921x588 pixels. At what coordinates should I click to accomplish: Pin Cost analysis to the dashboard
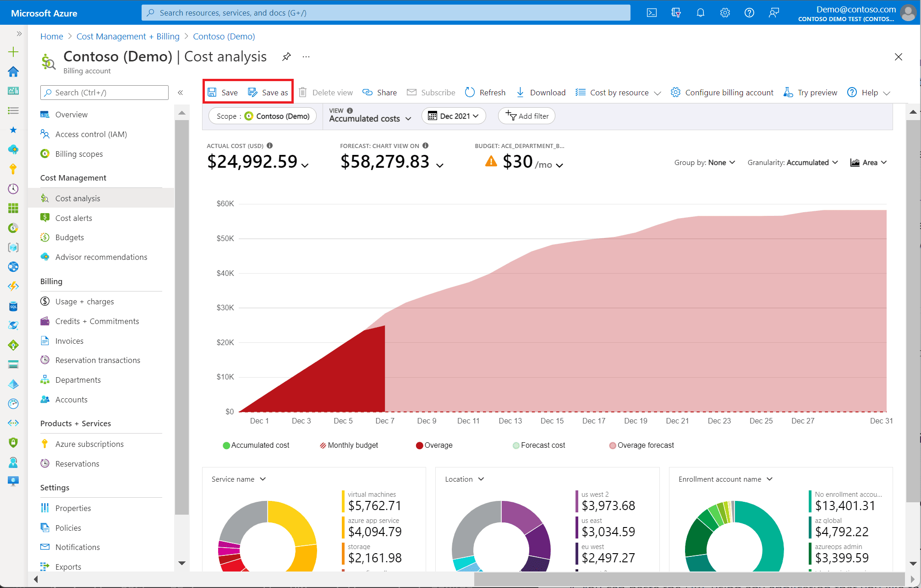pyautogui.click(x=287, y=56)
